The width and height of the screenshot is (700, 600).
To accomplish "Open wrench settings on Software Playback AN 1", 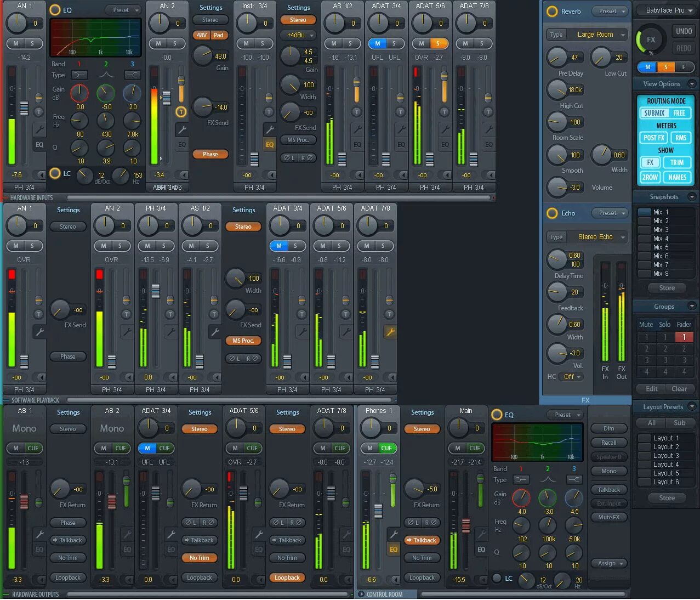I will (x=39, y=331).
